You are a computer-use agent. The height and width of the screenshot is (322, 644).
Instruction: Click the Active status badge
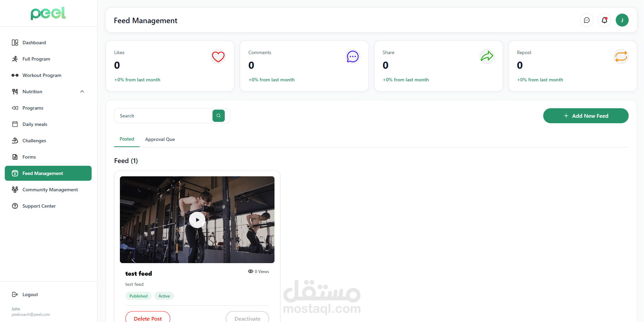[164, 296]
